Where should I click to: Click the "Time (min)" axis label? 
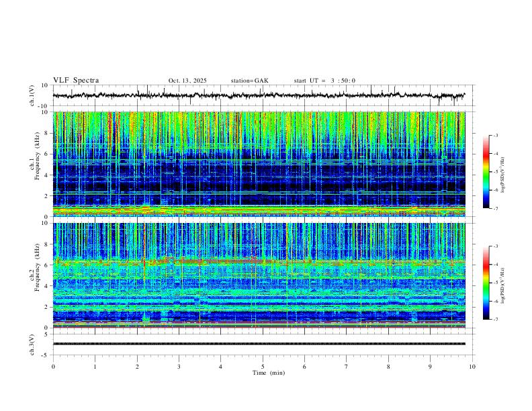[x=269, y=373]
